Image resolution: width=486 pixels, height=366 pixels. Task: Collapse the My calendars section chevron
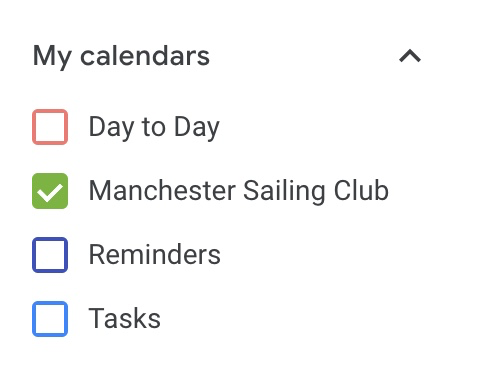(x=410, y=56)
